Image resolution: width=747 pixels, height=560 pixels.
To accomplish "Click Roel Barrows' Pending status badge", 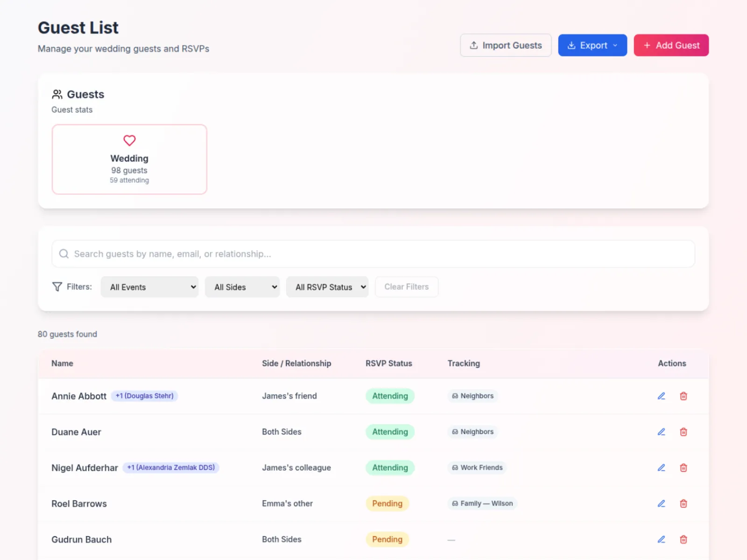I will pos(387,504).
